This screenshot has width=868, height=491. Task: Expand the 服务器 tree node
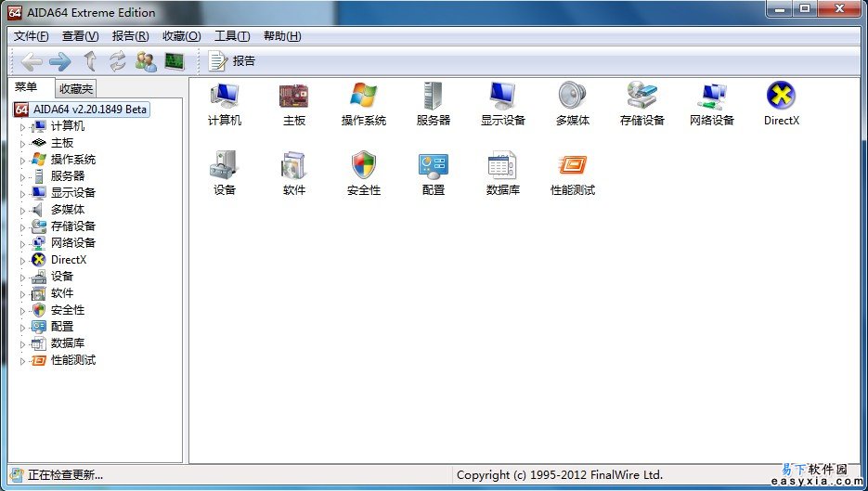pyautogui.click(x=22, y=177)
